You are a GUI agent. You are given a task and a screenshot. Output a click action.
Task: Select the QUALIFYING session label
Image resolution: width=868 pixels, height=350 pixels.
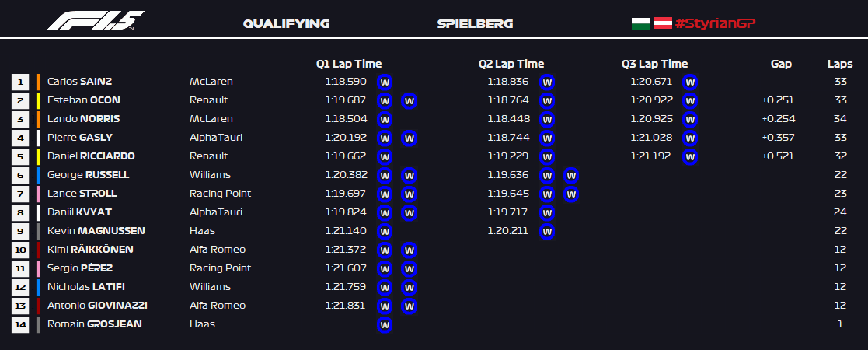pos(286,23)
